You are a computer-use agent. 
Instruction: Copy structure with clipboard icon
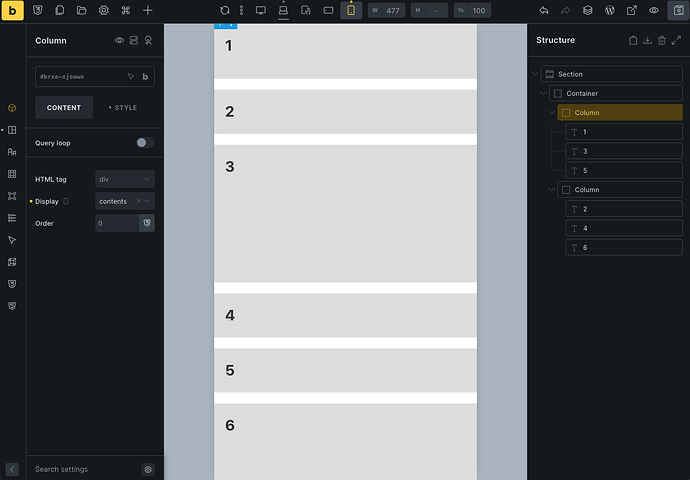(633, 40)
